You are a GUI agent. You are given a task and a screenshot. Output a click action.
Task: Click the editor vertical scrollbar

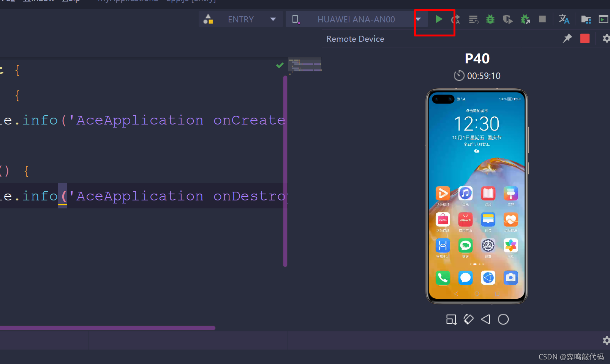[285, 171]
